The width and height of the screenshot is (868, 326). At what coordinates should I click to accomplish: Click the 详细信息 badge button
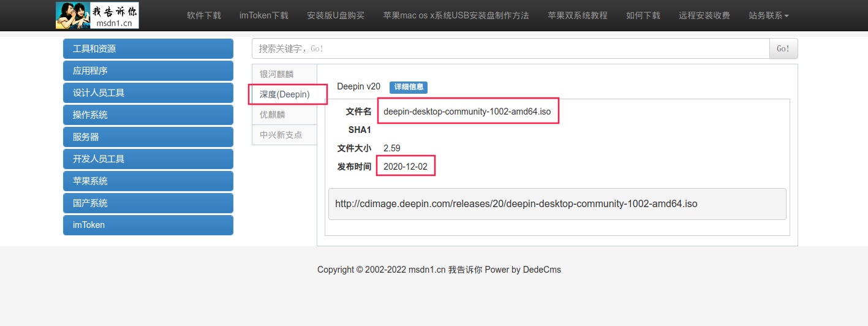tap(409, 87)
